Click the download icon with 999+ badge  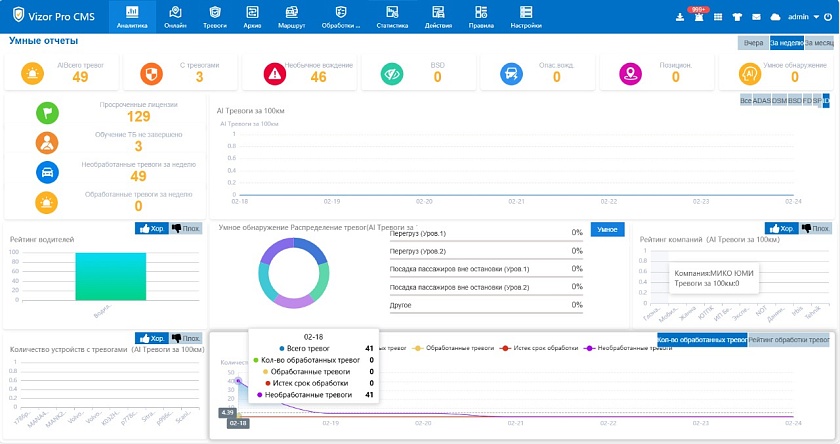tap(680, 17)
